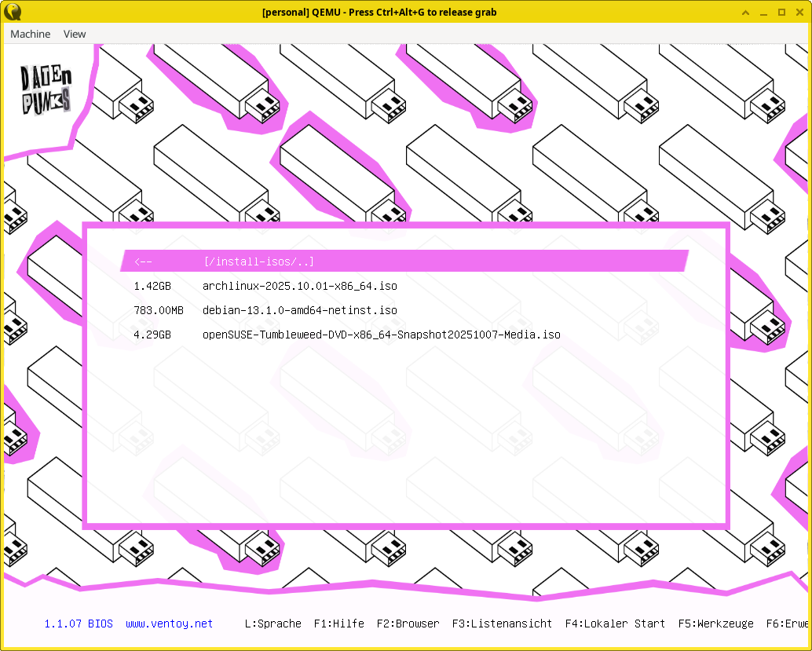Close the QEMU window
The width and height of the screenshot is (812, 651).
799,12
